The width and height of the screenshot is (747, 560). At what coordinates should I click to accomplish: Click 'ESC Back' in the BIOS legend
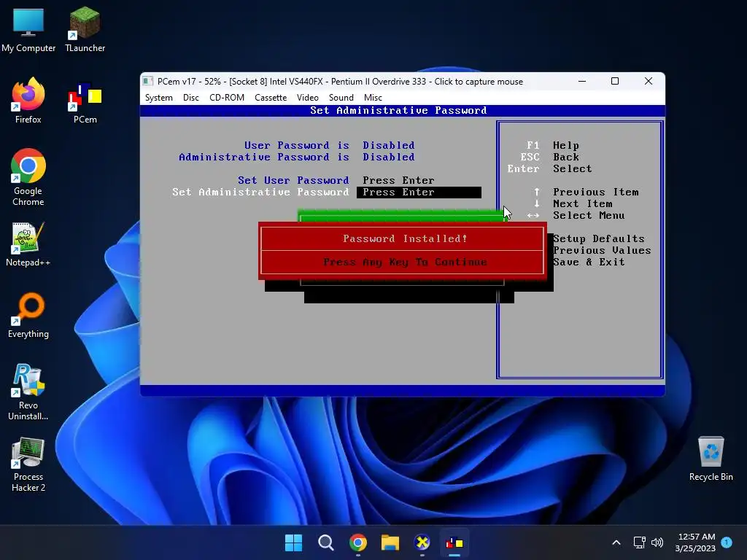coord(549,157)
